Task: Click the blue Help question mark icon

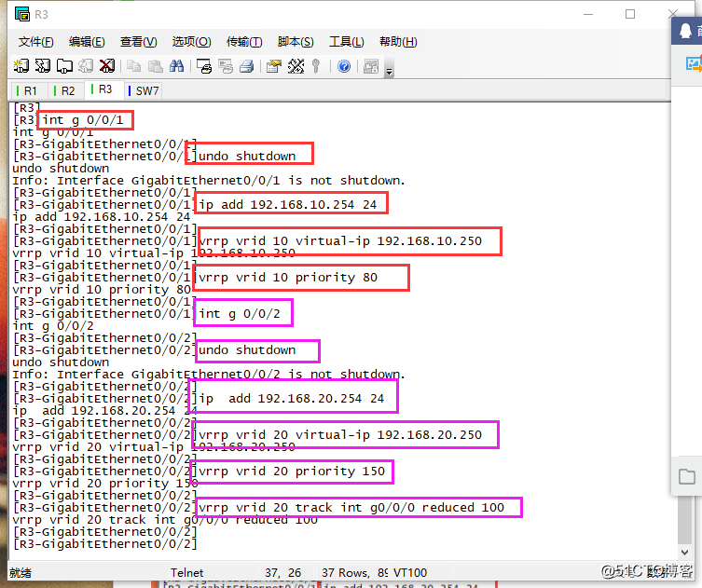Action: point(344,66)
